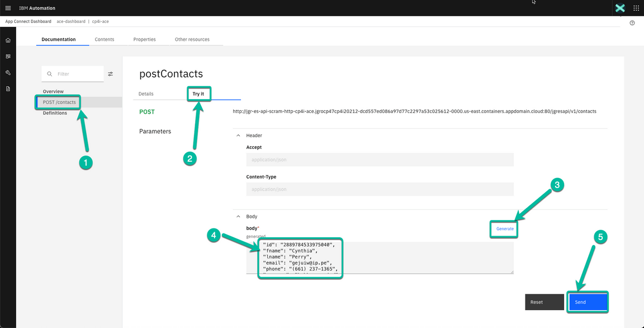Click the teal X icon in the top bar
This screenshot has width=644, height=328.
pos(620,8)
